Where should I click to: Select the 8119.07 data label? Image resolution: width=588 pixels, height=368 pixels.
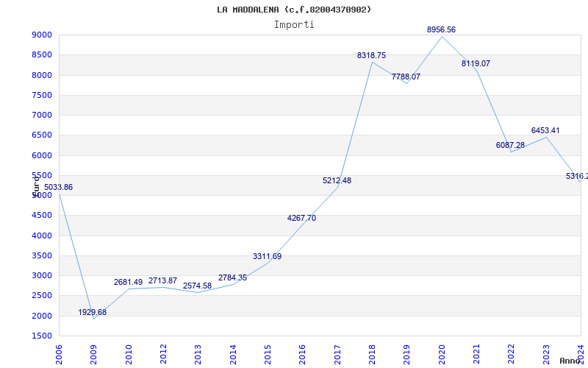pos(476,64)
